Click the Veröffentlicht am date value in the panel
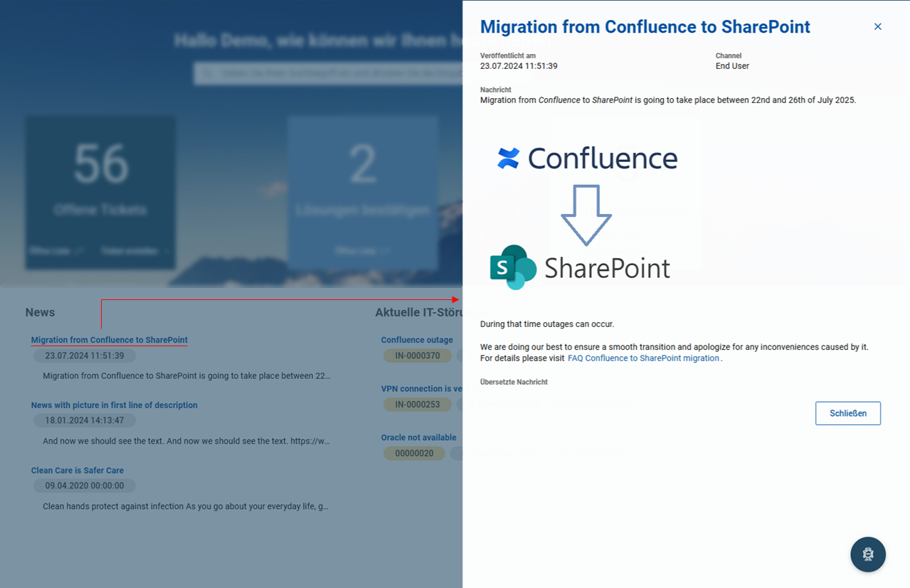This screenshot has width=910, height=588. [519, 66]
